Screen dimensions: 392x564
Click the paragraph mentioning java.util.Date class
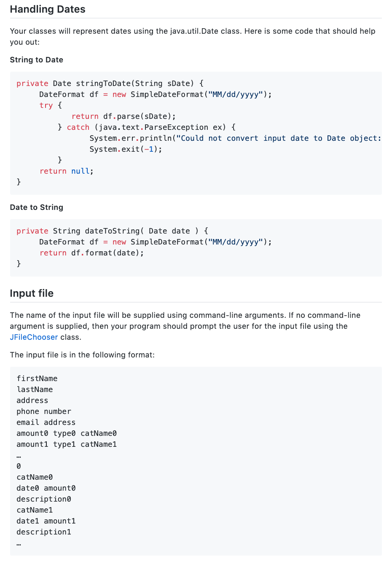tap(193, 37)
